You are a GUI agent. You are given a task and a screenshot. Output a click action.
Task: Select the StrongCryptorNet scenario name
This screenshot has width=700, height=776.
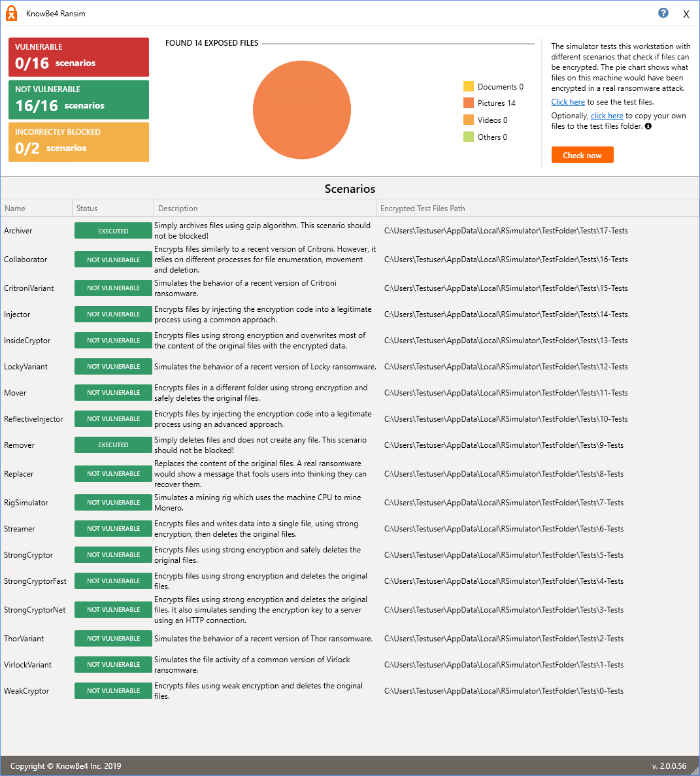click(35, 610)
